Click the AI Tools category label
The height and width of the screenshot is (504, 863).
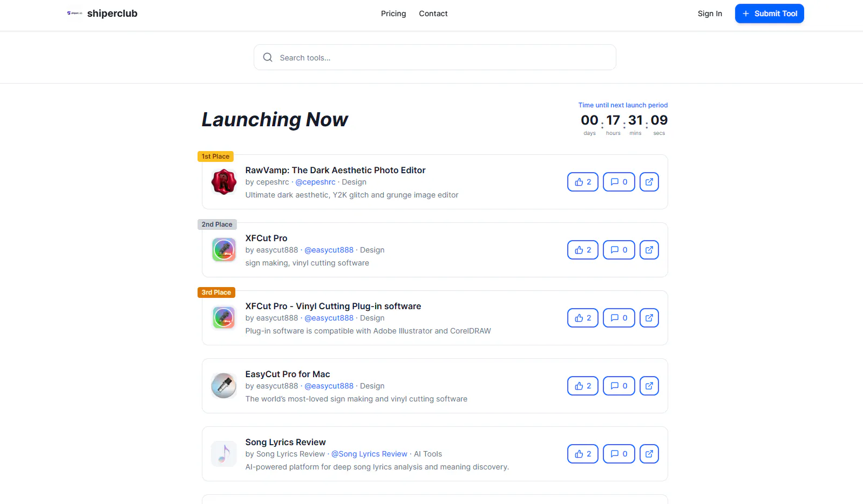coord(428,454)
